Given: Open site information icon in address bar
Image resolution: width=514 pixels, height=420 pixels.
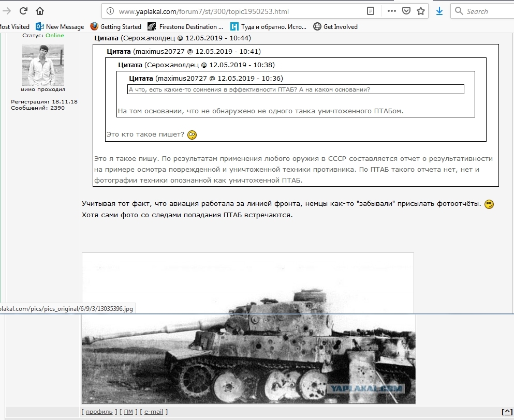Looking at the screenshot, I should click(x=110, y=11).
